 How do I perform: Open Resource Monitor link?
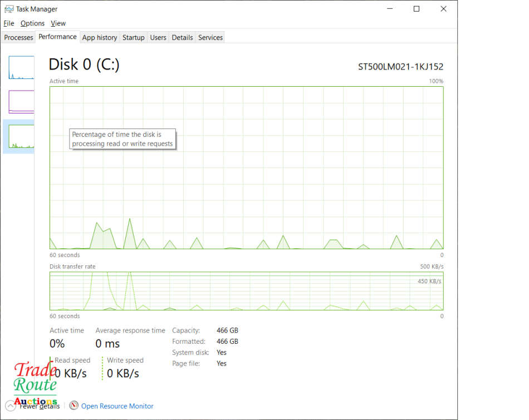117,406
